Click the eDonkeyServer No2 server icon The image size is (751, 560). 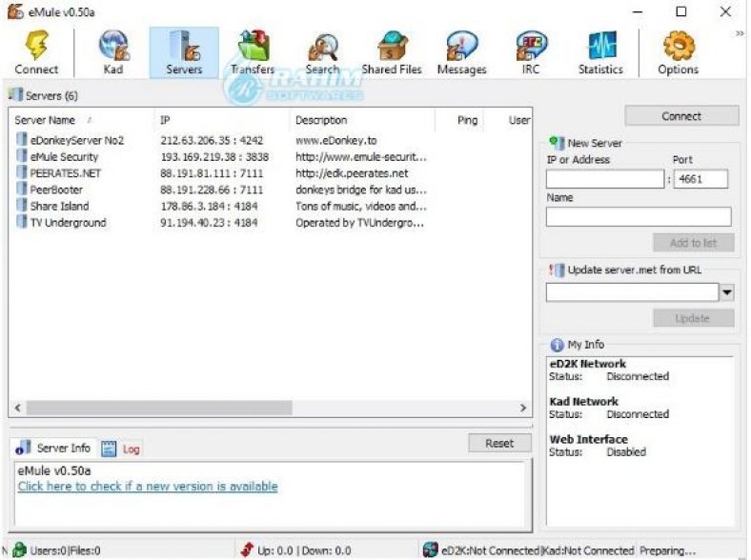click(x=22, y=139)
